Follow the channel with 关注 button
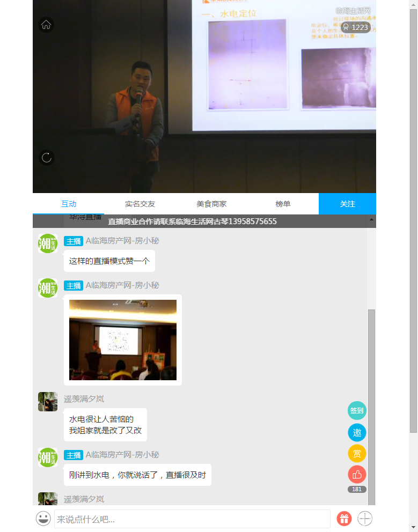The width and height of the screenshot is (418, 532). click(x=347, y=204)
